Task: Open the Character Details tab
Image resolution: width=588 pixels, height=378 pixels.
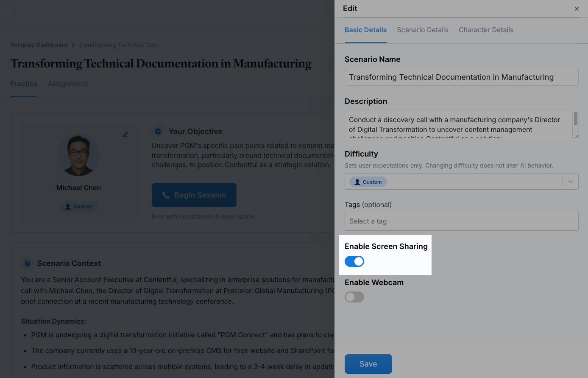Action: pos(486,30)
